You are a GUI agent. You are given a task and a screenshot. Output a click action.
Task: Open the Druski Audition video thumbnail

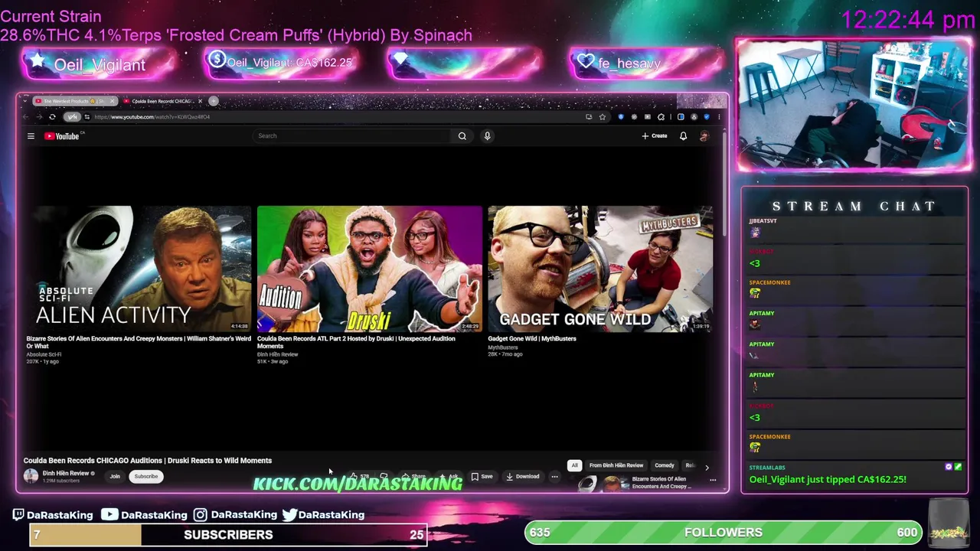(x=370, y=269)
